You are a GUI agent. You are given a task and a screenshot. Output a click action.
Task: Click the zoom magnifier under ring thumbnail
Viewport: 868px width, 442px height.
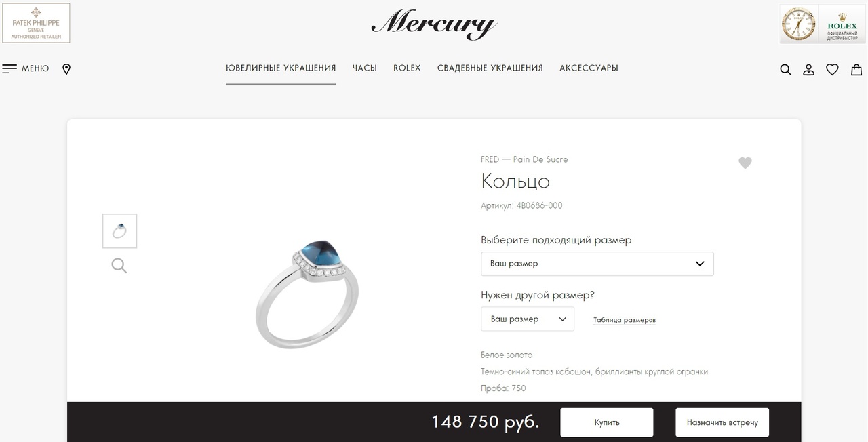pos(119,266)
